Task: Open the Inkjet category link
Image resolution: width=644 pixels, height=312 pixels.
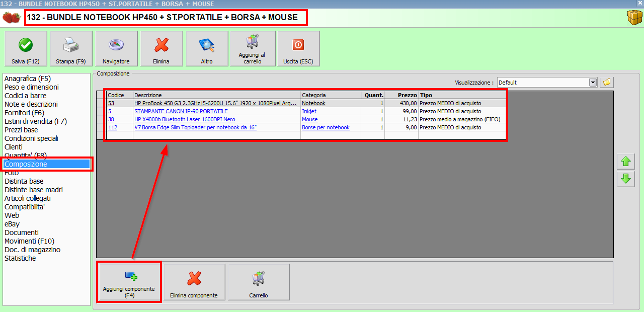Action: [x=309, y=111]
